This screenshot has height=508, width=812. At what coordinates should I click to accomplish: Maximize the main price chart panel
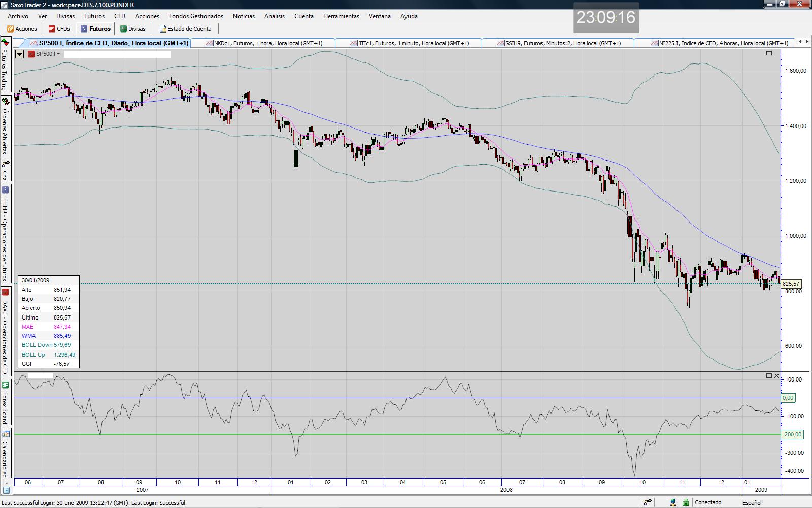click(x=769, y=53)
